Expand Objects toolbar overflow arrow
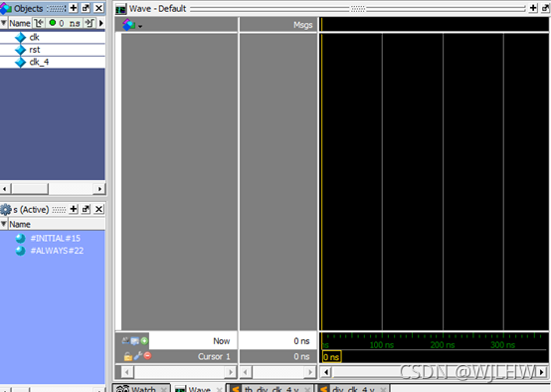 (x=101, y=23)
